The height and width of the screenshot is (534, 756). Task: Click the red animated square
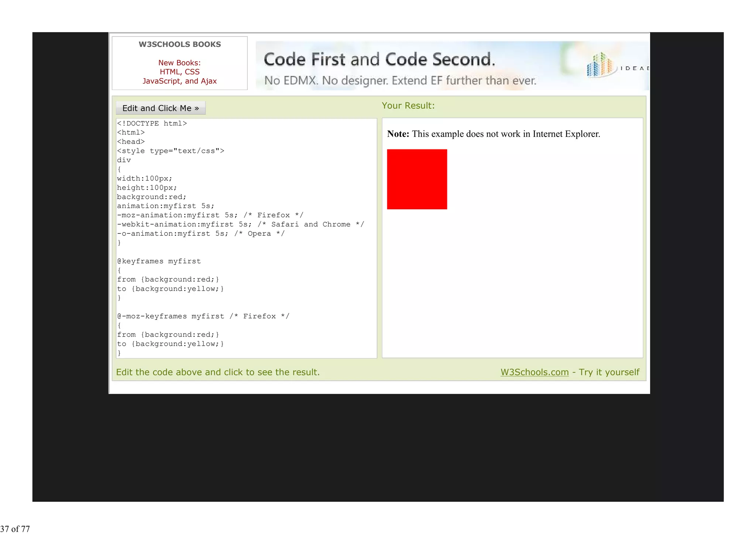point(417,179)
